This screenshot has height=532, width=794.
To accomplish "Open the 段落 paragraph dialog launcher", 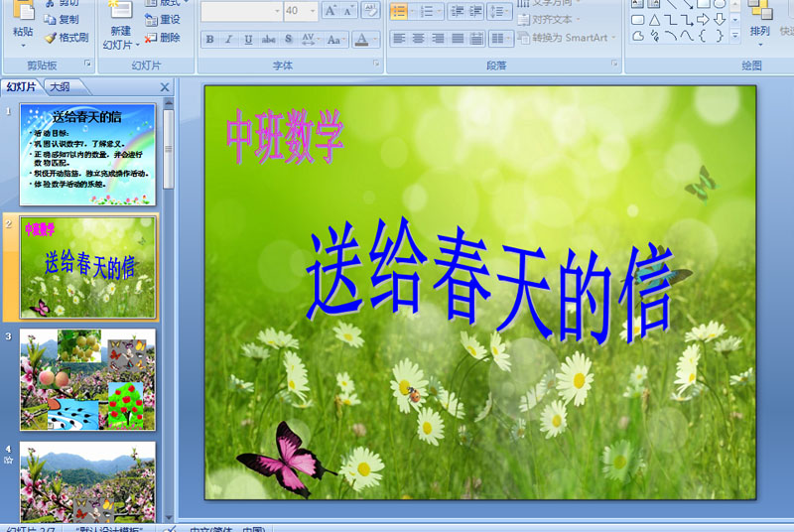I will [614, 64].
